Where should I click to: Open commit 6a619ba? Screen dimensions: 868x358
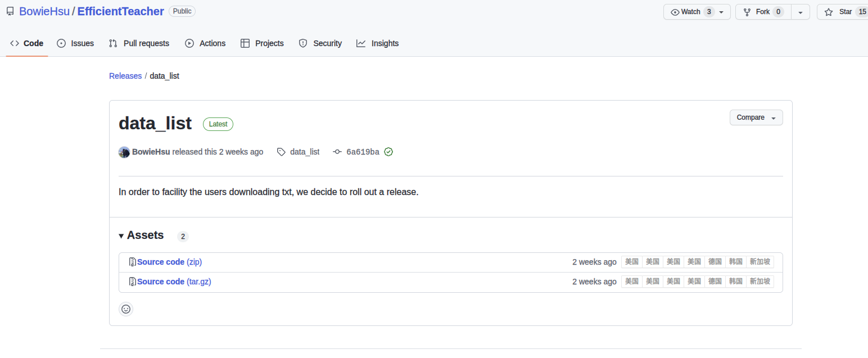coord(363,151)
